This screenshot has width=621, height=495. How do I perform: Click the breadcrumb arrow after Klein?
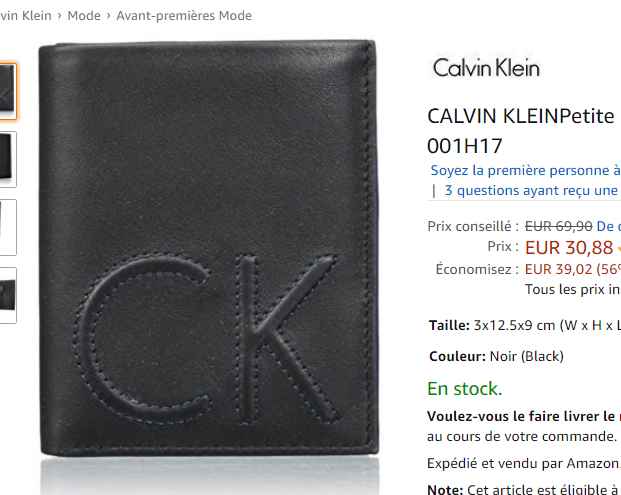(59, 16)
